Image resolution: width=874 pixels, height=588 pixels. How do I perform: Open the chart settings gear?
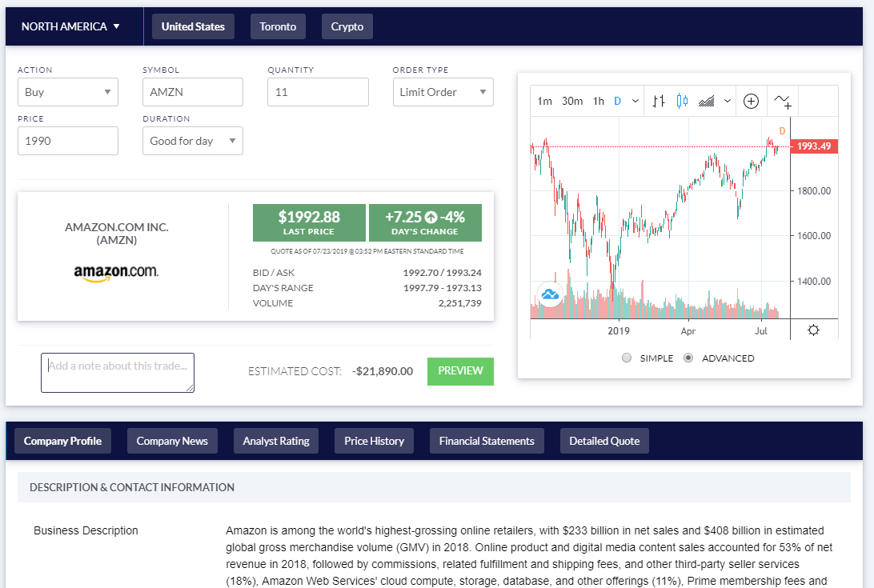click(813, 330)
